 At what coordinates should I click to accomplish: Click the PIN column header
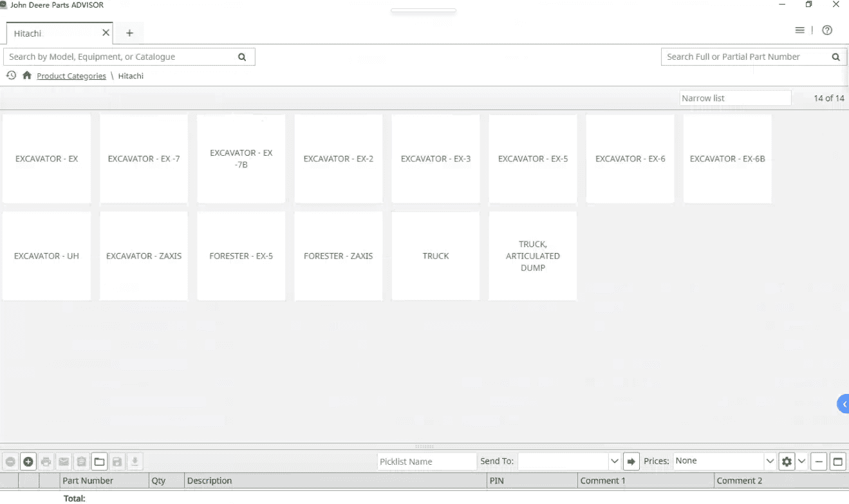point(533,481)
